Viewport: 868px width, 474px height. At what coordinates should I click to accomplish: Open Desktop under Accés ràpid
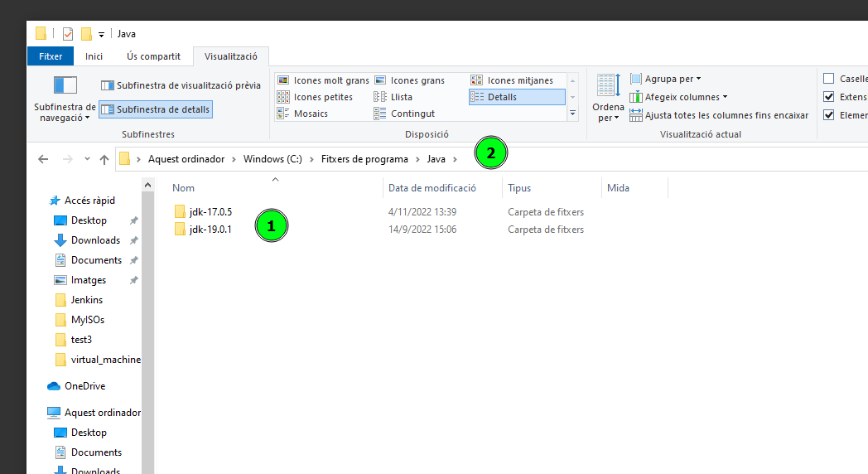[80, 220]
